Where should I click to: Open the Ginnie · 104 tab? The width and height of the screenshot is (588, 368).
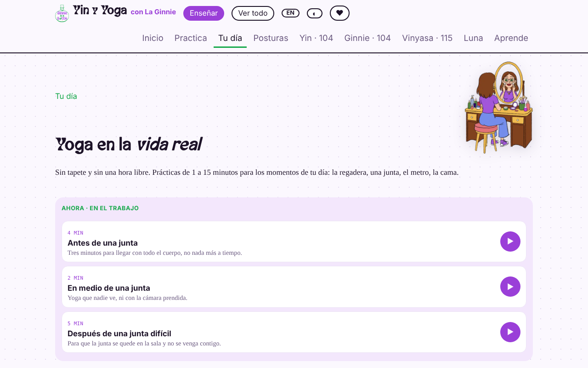tap(367, 38)
